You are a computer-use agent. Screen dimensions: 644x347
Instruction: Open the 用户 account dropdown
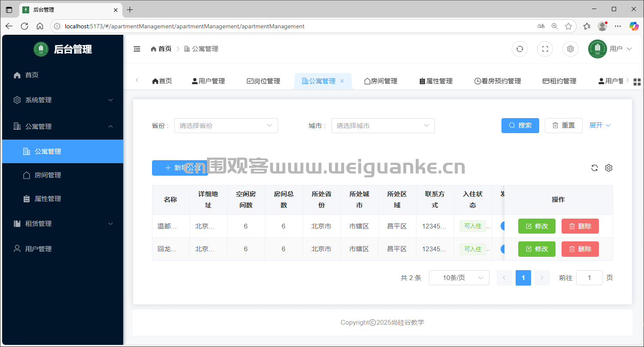(x=621, y=49)
